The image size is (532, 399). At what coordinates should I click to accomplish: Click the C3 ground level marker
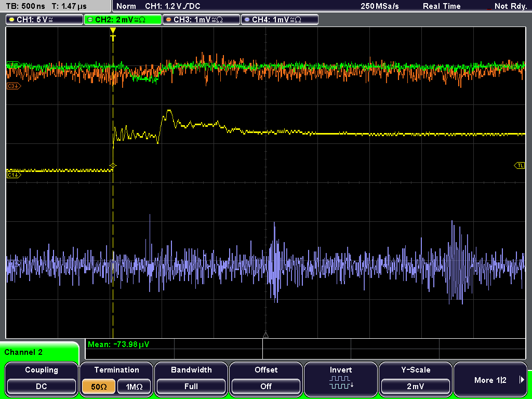click(14, 86)
